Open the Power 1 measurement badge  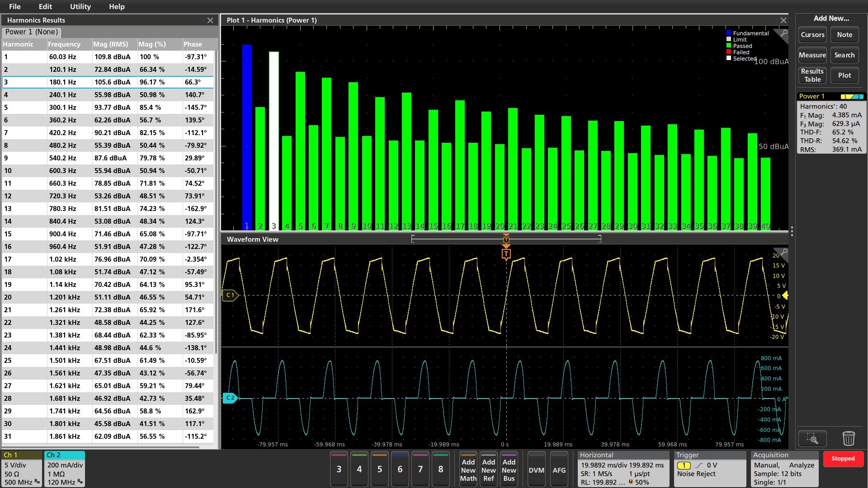click(x=831, y=123)
